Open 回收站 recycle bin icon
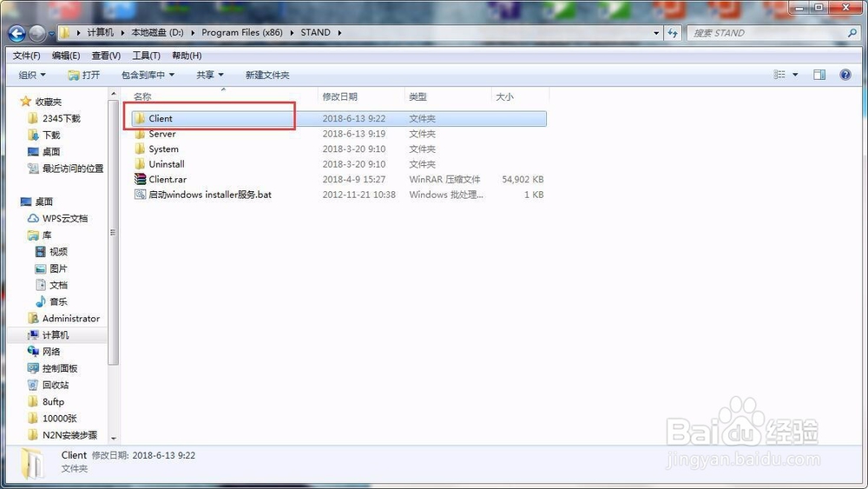The image size is (868, 489). click(33, 384)
